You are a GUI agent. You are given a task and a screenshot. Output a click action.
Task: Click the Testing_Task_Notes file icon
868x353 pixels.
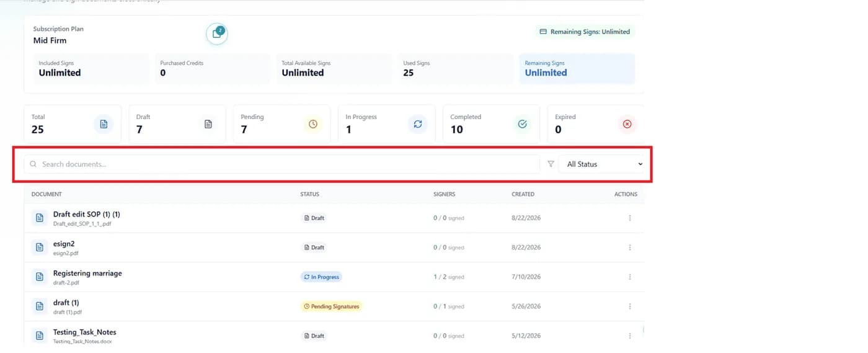[x=40, y=336]
